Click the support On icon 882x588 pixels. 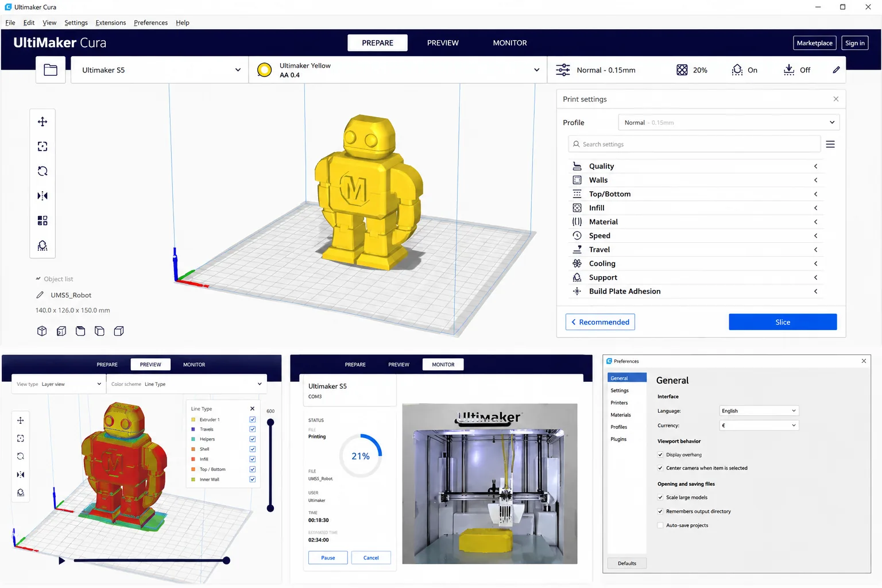point(737,70)
